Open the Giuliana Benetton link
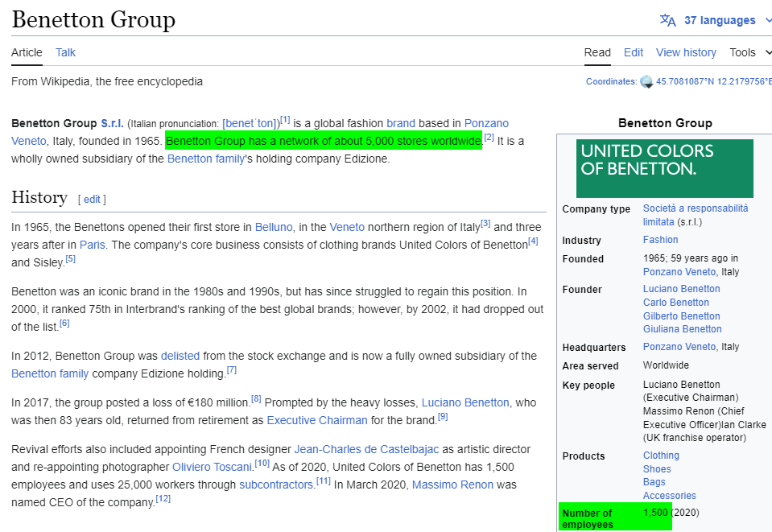Viewport: 772px width, 532px height. click(683, 329)
